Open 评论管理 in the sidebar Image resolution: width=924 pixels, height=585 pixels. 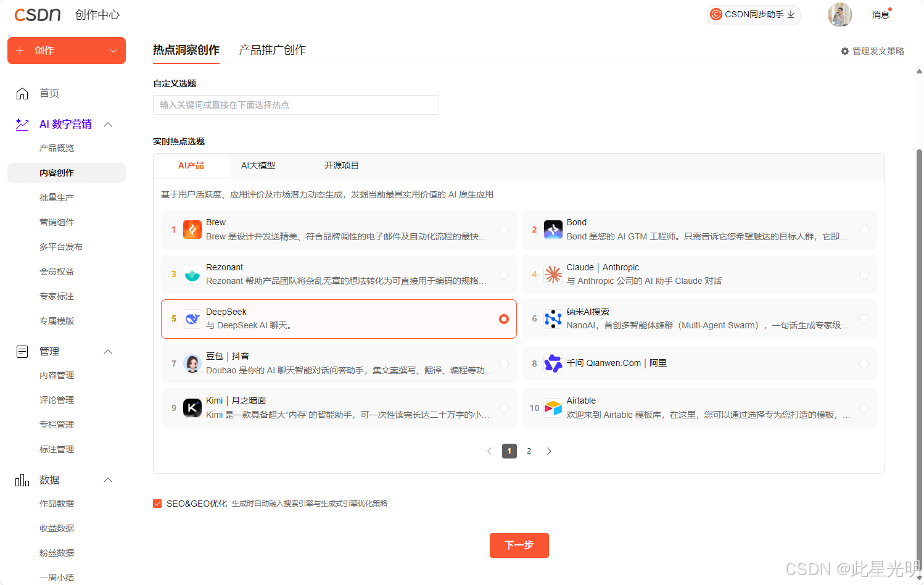(x=57, y=400)
